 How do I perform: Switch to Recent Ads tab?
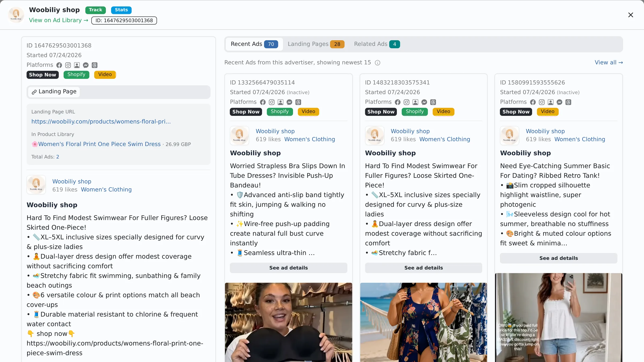(x=254, y=44)
